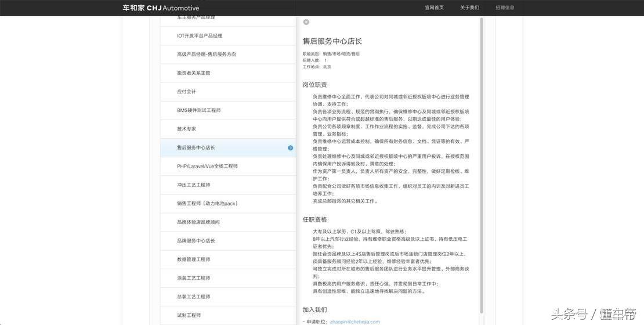Select BMS硬件测试工程师 job
This screenshot has width=644, height=325.
(228, 110)
